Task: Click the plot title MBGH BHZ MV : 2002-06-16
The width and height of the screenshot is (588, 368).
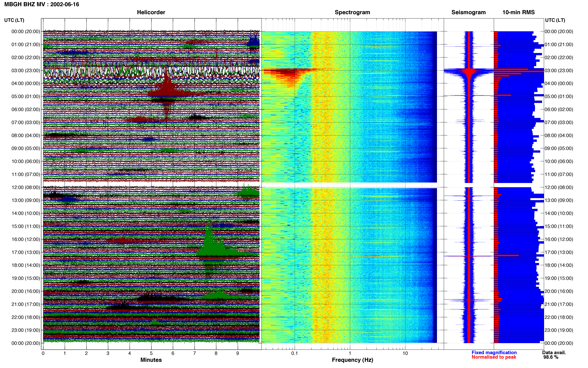Action: [42, 4]
